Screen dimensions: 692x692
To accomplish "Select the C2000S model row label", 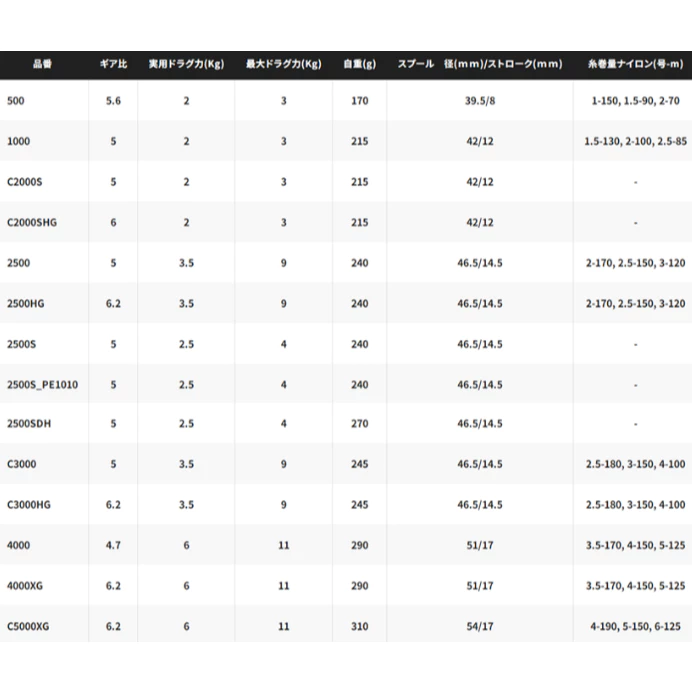I will tap(25, 182).
